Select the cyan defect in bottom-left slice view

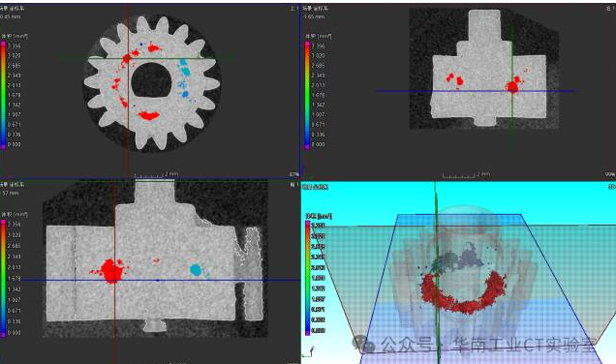pyautogui.click(x=196, y=270)
